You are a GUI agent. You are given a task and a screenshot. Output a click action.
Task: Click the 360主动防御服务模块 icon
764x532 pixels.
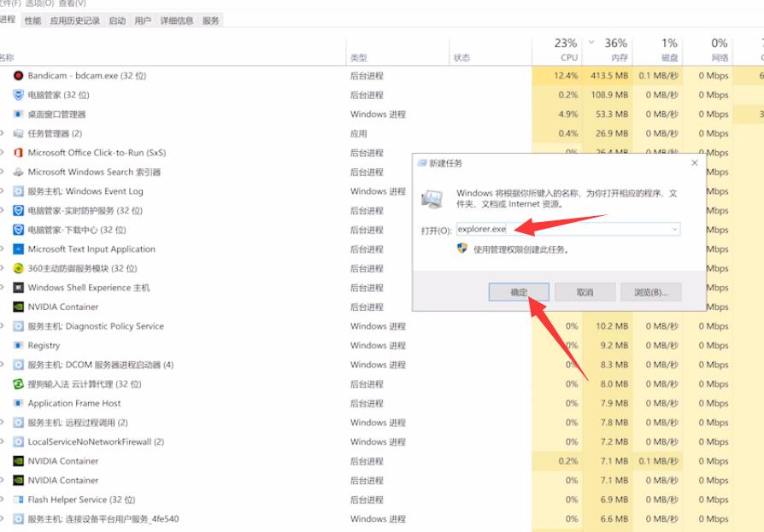click(18, 268)
